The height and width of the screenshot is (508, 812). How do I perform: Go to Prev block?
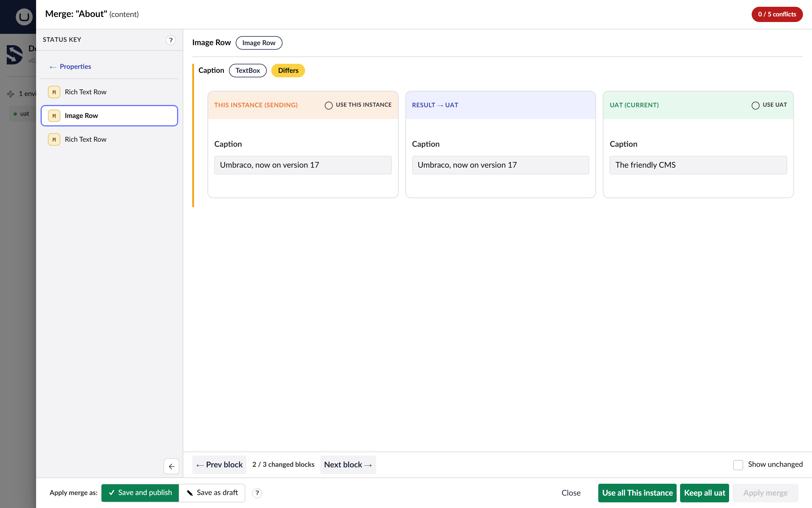coord(219,465)
